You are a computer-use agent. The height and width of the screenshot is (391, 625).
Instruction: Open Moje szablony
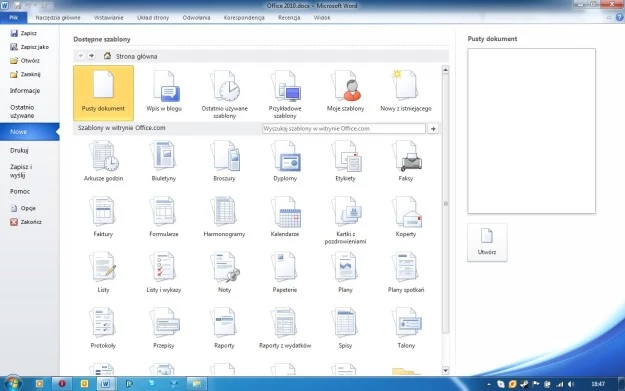click(346, 91)
